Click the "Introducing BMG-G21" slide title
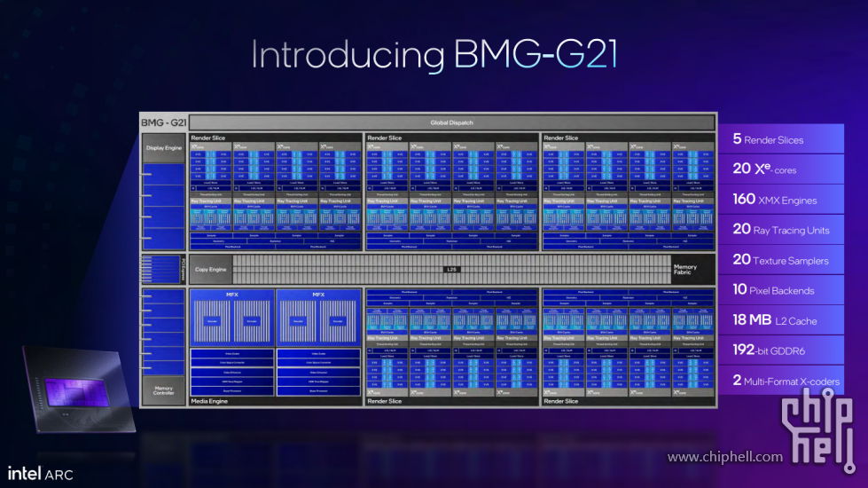The image size is (868, 488). pos(434,54)
